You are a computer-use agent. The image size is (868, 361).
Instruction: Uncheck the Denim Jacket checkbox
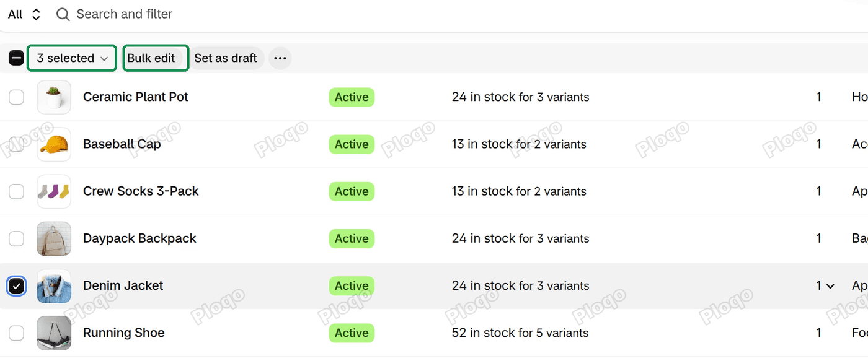pos(16,286)
